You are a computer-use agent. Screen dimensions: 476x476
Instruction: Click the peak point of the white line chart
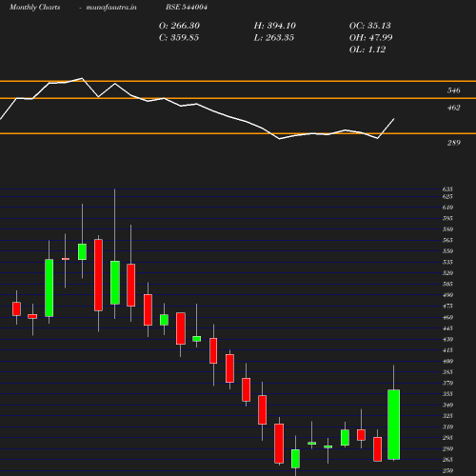82,78
